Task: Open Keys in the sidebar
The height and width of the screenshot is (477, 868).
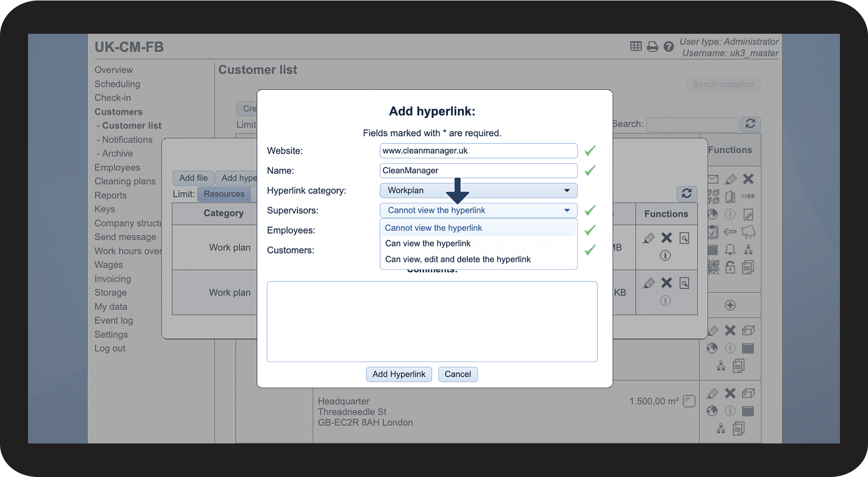Action: (x=105, y=209)
